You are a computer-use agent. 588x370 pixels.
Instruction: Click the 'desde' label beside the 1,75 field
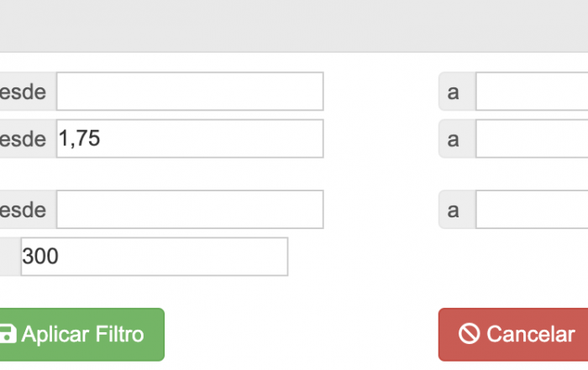tap(23, 138)
